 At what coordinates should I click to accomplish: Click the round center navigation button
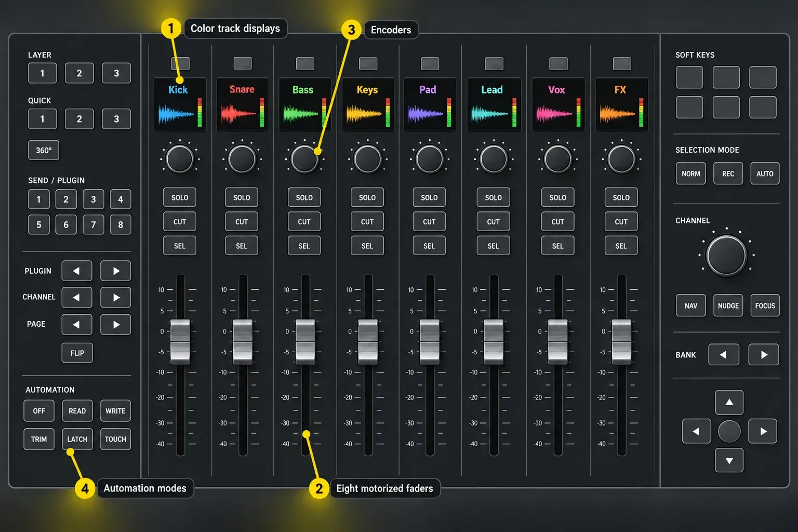(x=729, y=431)
